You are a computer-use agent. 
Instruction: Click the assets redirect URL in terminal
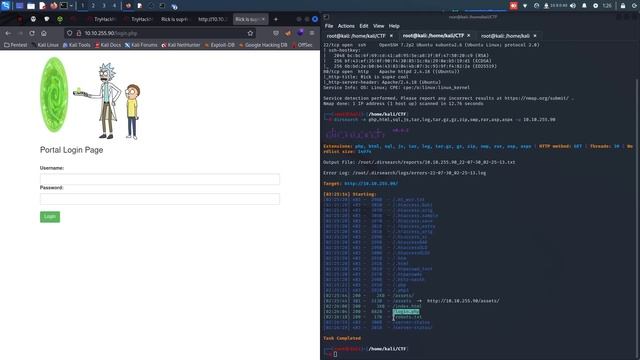pyautogui.click(x=463, y=301)
